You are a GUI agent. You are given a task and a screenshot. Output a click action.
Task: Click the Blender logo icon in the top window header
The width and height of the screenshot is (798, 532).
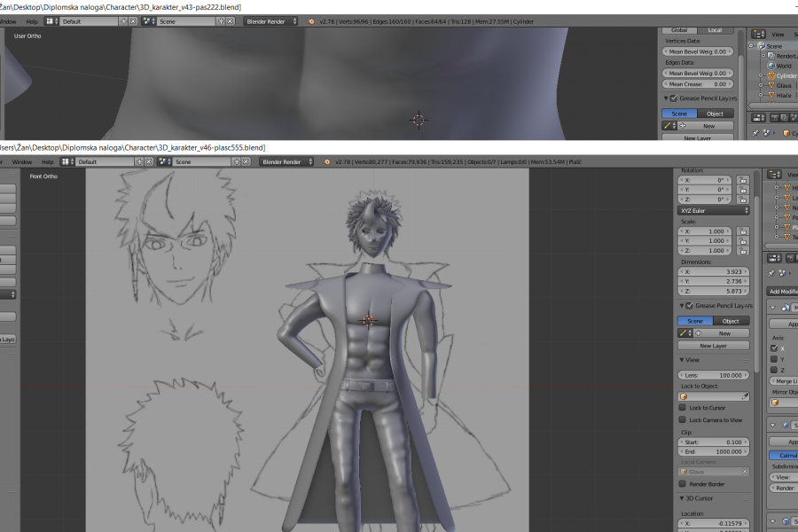(310, 21)
